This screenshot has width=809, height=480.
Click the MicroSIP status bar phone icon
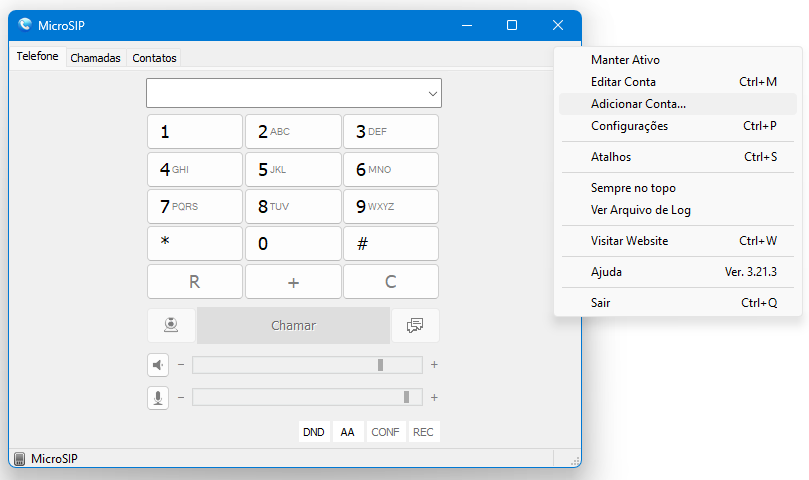click(20, 458)
